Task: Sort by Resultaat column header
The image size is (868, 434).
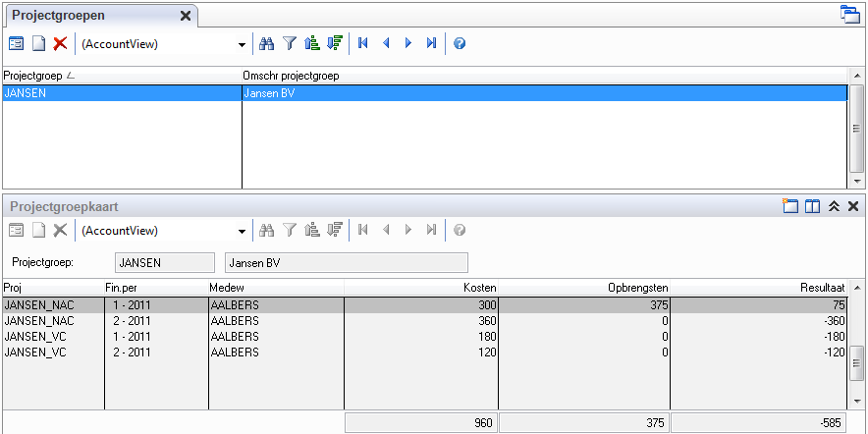Action: tap(759, 288)
